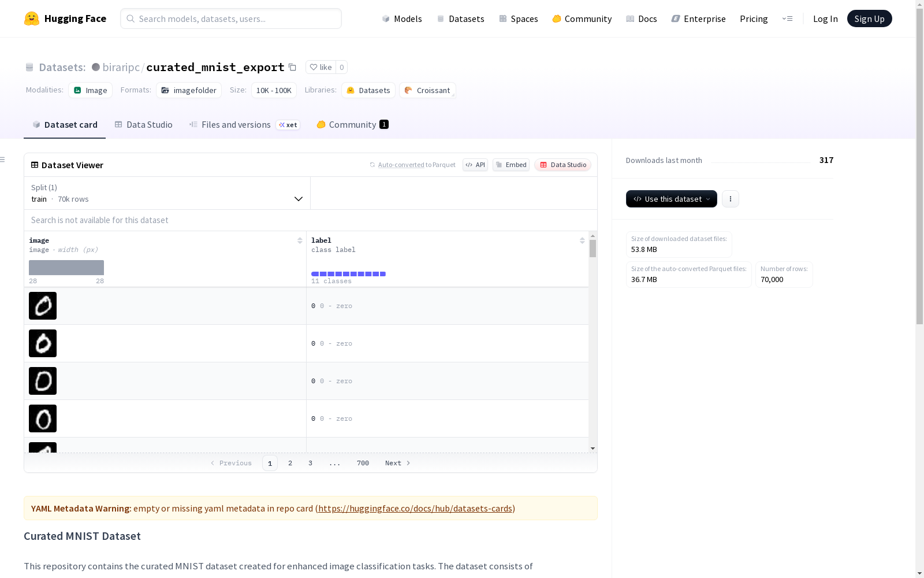Image resolution: width=924 pixels, height=578 pixels.
Task: Click the Hugging Face logo icon
Action: click(32, 18)
